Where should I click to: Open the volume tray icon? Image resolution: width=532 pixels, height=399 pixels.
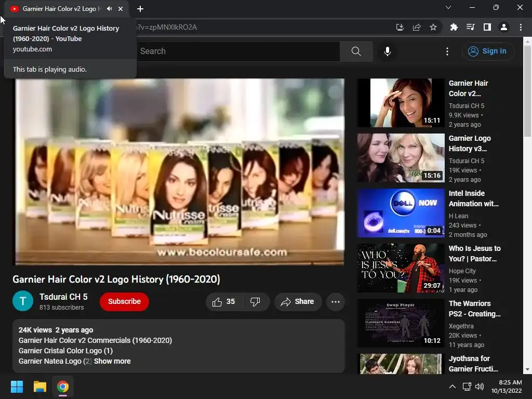pos(480,387)
